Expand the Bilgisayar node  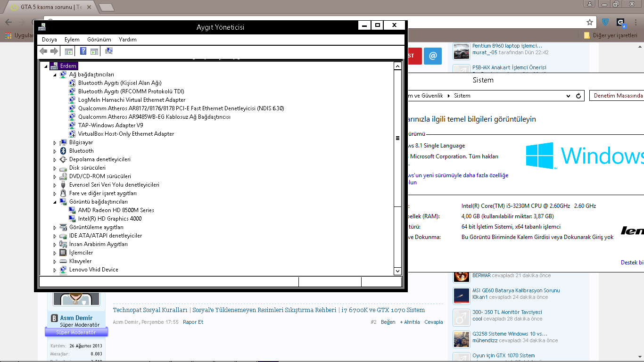[x=55, y=142]
